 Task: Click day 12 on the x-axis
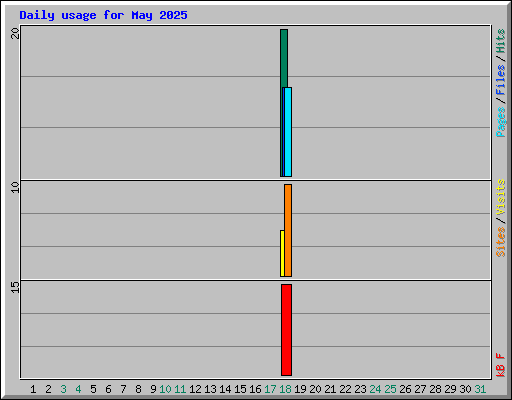pyautogui.click(x=195, y=389)
